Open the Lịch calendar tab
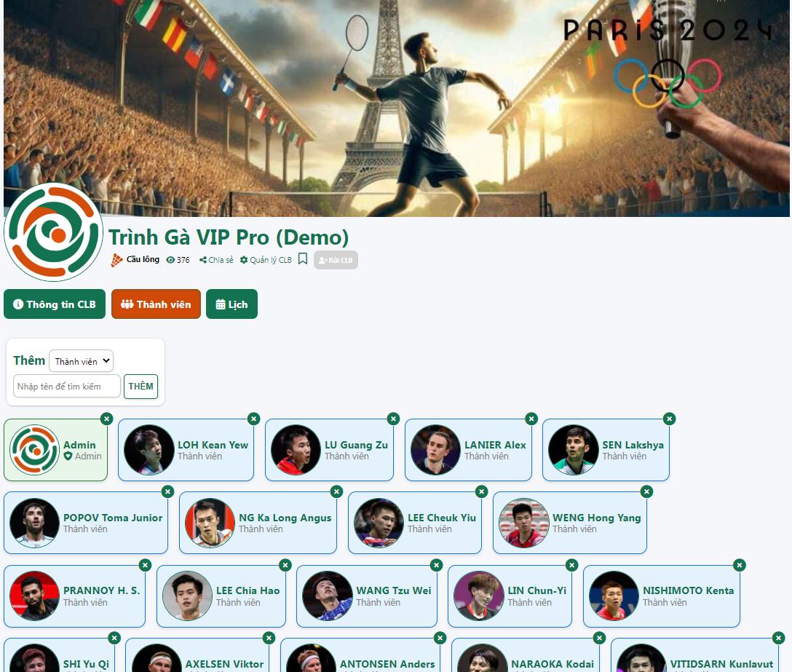 click(231, 304)
